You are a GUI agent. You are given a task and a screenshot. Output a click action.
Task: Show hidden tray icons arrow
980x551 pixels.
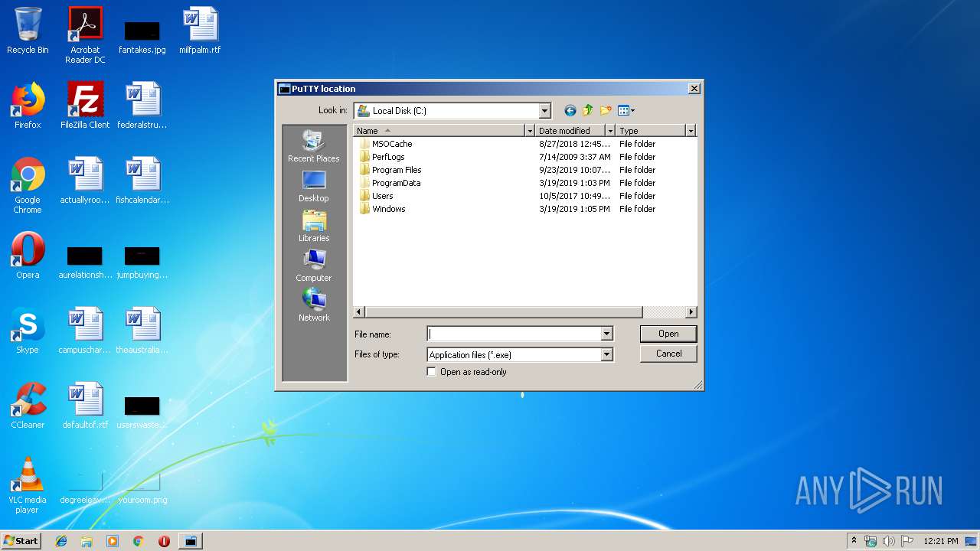click(854, 541)
